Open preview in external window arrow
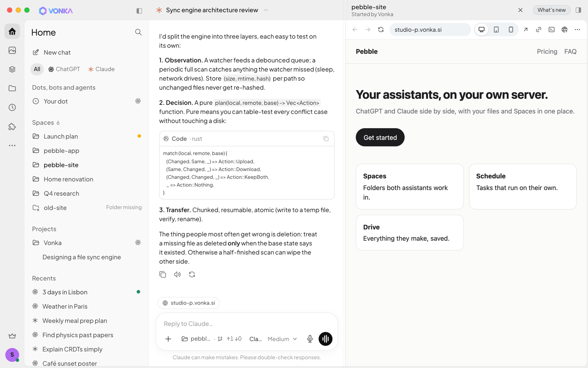 coord(526,30)
